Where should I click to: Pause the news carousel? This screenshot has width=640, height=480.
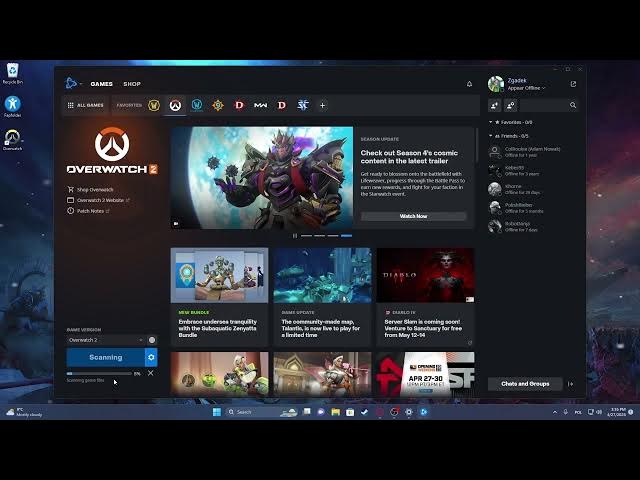coord(295,236)
